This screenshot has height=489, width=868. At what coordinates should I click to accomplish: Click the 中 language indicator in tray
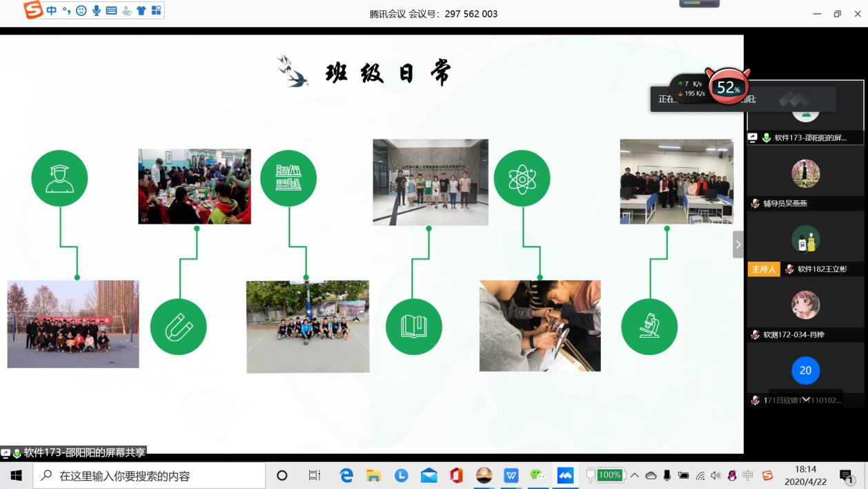coord(748,475)
